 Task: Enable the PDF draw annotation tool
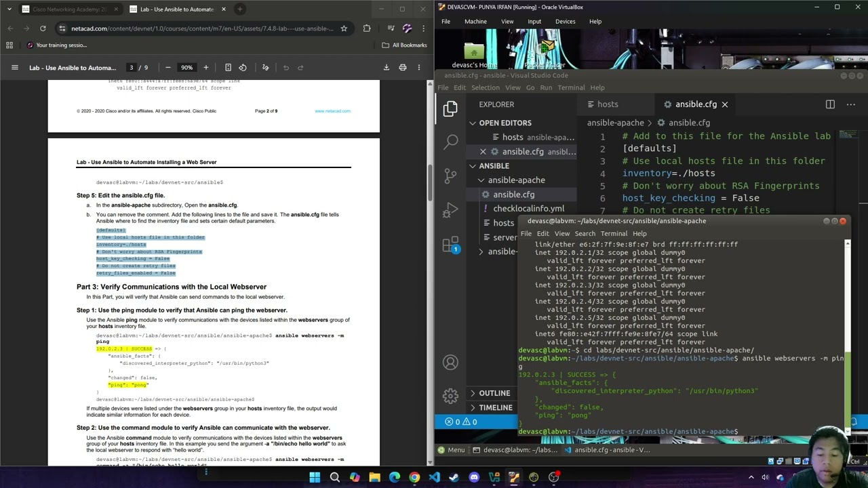point(265,67)
